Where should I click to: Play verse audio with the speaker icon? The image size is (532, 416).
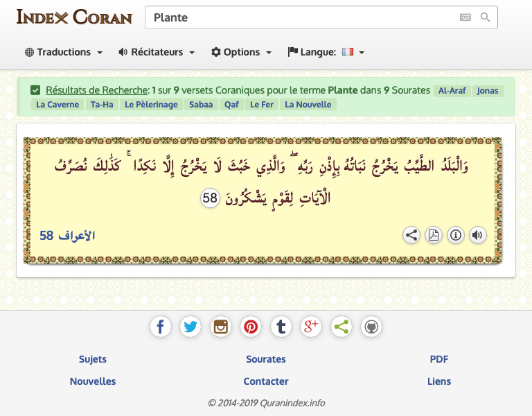[478, 235]
